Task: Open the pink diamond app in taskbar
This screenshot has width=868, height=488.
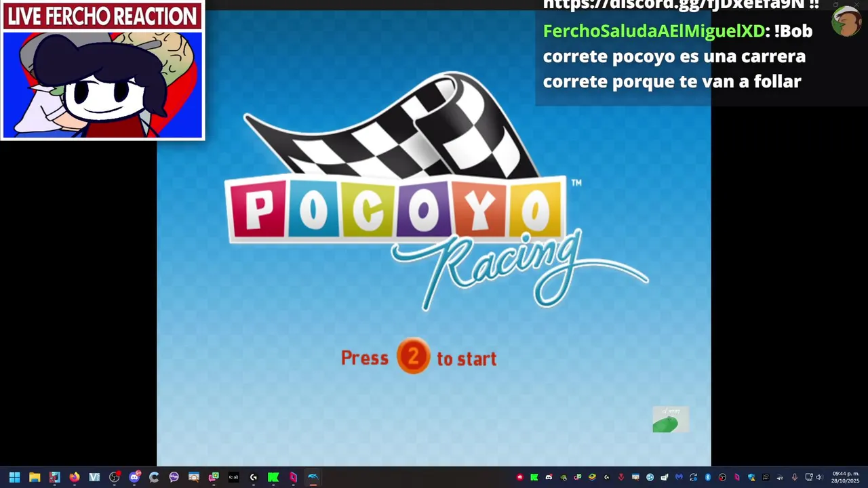Action: click(293, 477)
